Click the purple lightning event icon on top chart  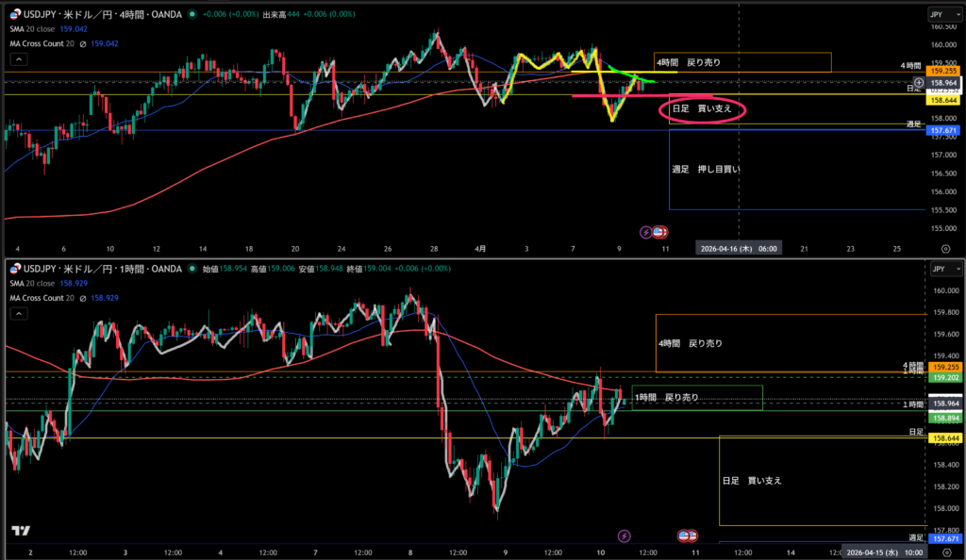pos(646,231)
